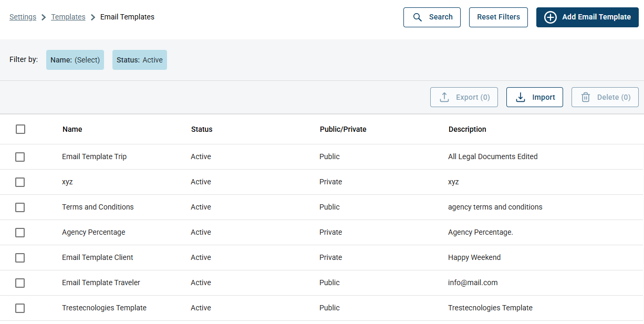Screen dimensions: 644x324
Task: Click Add Email Template button
Action: 587,17
